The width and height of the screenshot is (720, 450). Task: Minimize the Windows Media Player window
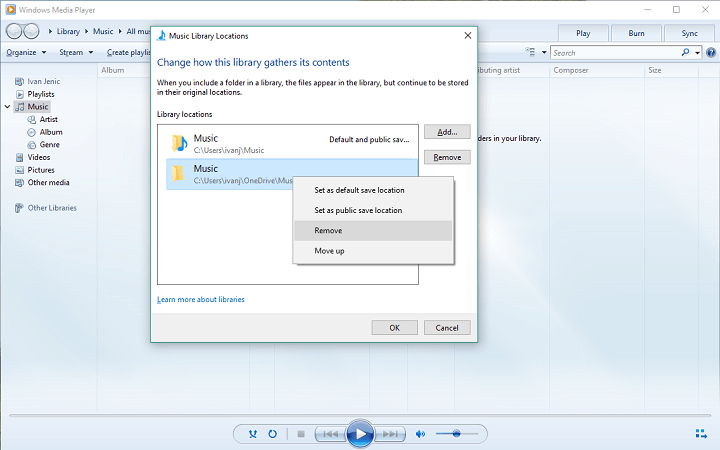coord(647,10)
